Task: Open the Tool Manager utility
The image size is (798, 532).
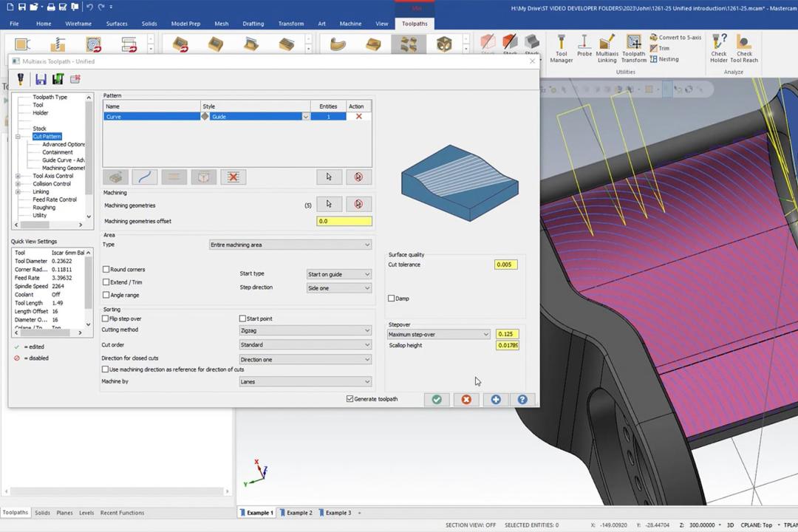Action: (561, 48)
